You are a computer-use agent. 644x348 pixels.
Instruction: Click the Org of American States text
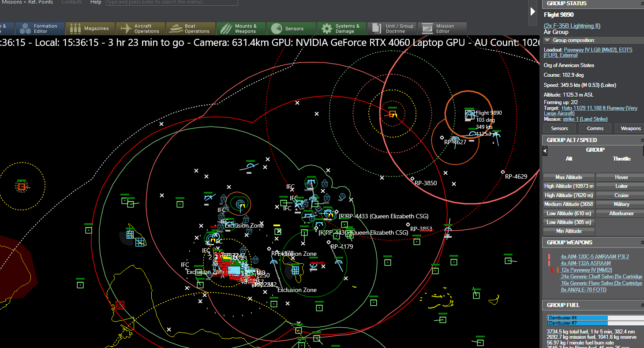(569, 65)
